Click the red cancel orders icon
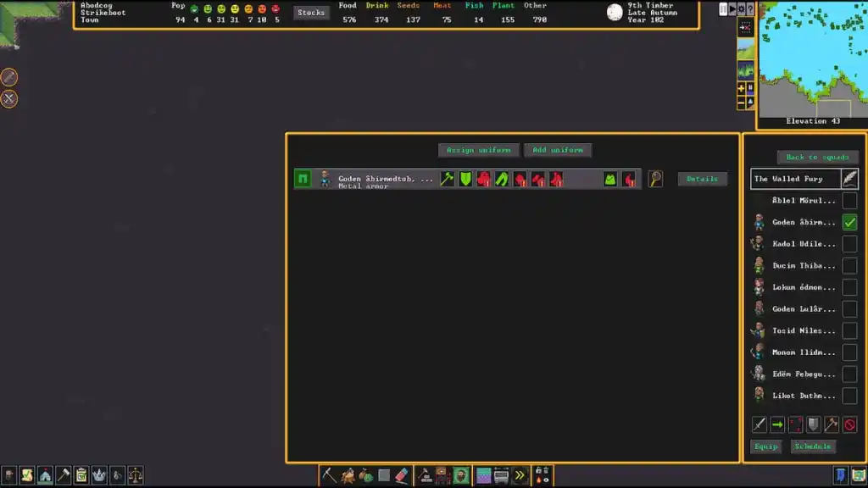 (x=849, y=424)
